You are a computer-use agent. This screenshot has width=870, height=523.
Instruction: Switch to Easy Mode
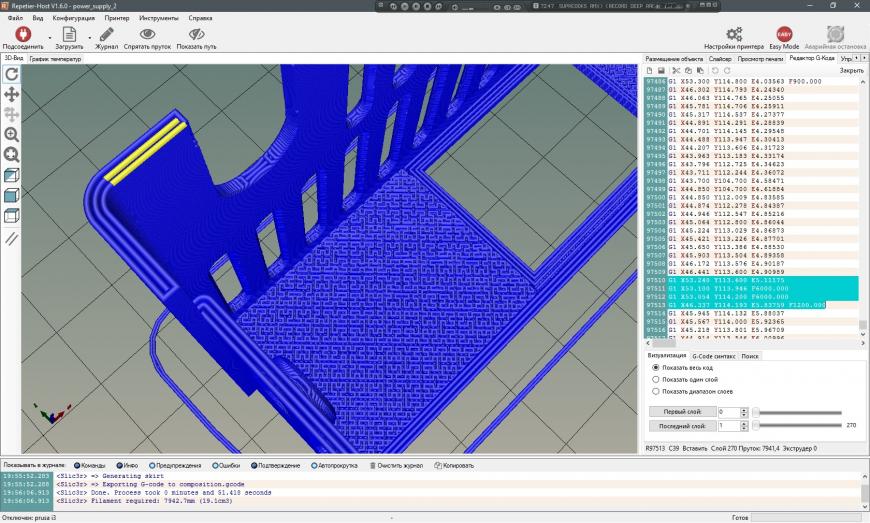point(785,34)
